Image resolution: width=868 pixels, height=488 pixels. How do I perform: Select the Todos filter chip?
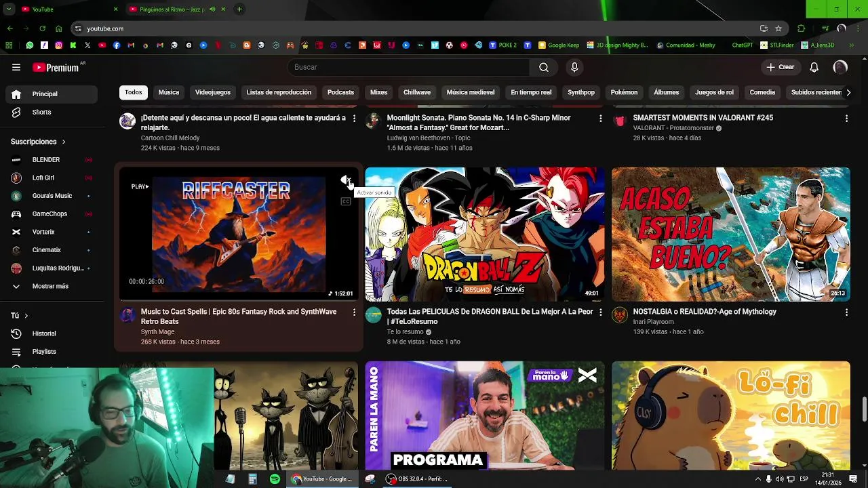(x=134, y=92)
